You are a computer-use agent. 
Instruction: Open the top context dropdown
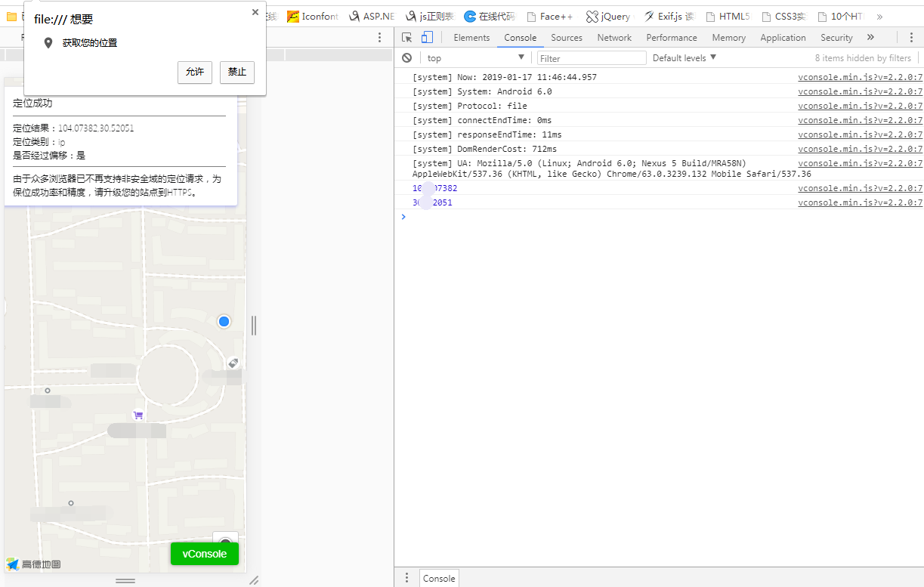coord(475,57)
